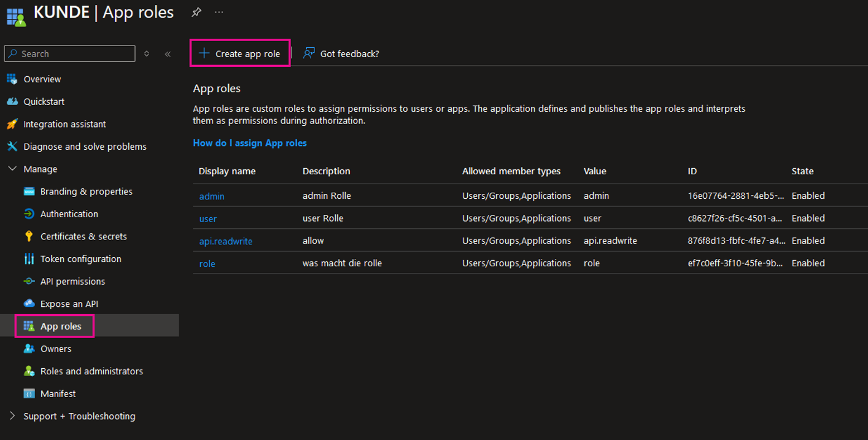Toggle the sidebar expand/collapse arrows next to search

[147, 54]
